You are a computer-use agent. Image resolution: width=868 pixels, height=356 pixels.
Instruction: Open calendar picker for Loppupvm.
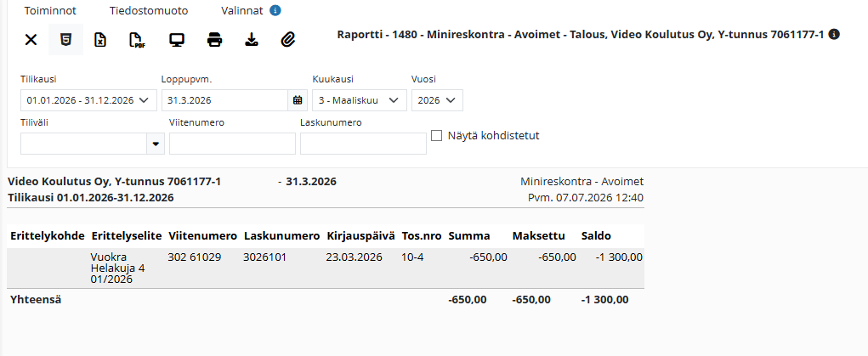(298, 100)
